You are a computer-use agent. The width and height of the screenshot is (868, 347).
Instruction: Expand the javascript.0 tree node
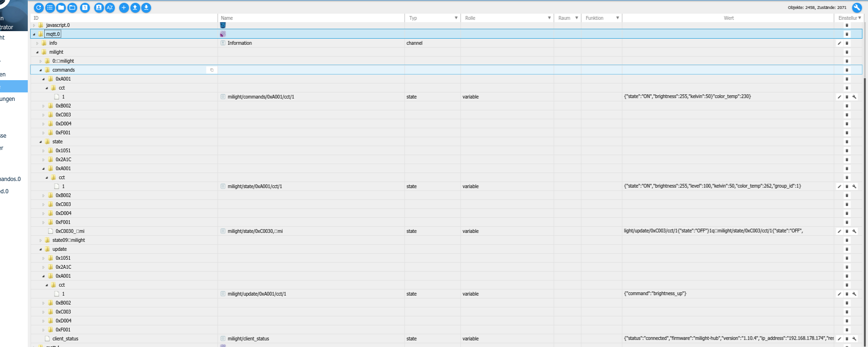tap(34, 25)
